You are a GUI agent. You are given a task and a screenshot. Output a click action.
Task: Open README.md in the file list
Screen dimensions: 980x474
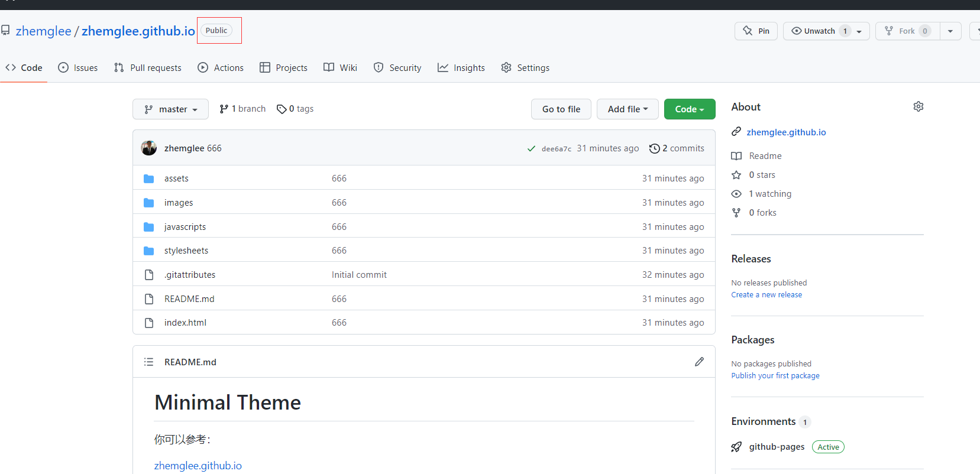click(189, 299)
